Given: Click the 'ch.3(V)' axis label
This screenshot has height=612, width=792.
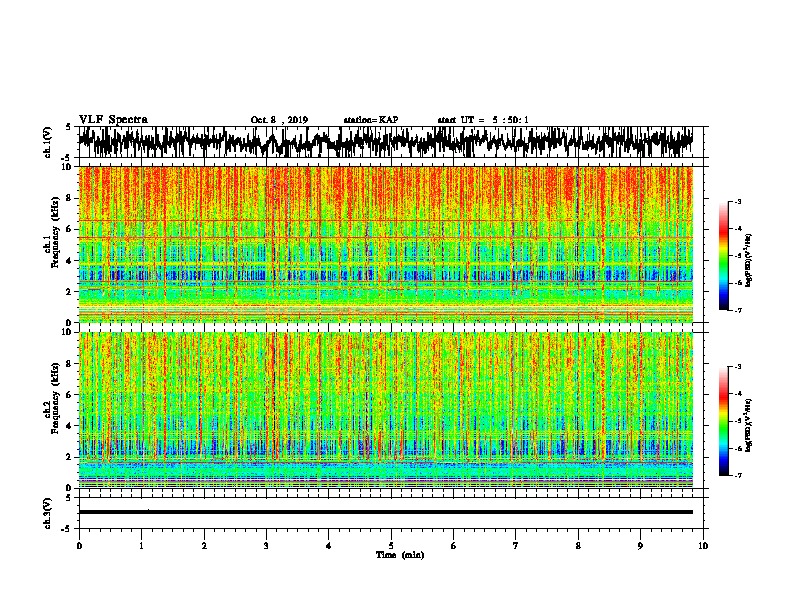Looking at the screenshot, I should click(48, 513).
